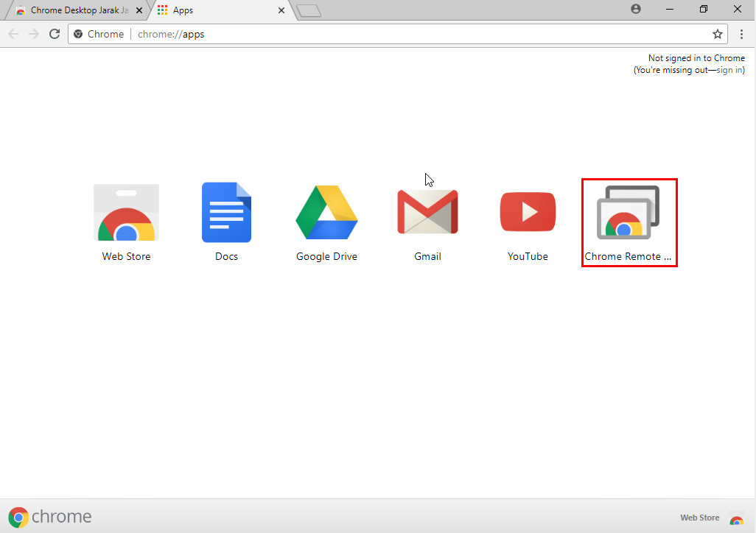Open a new tab

tap(309, 10)
